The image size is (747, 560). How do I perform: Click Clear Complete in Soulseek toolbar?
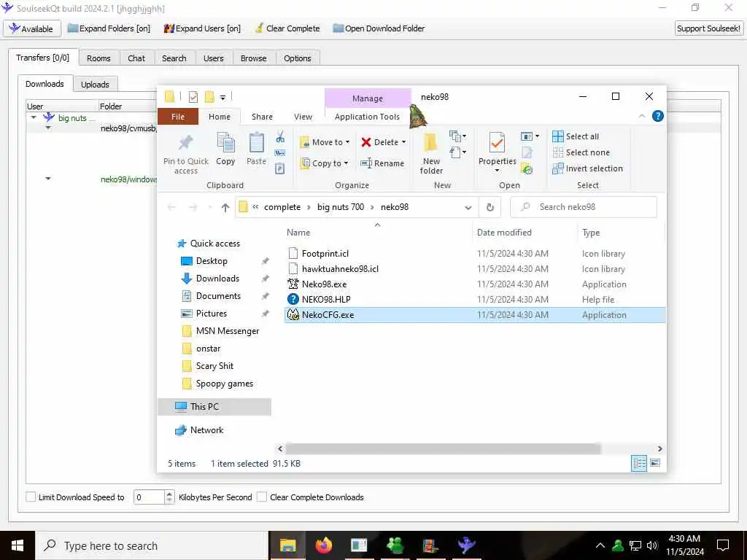click(287, 28)
